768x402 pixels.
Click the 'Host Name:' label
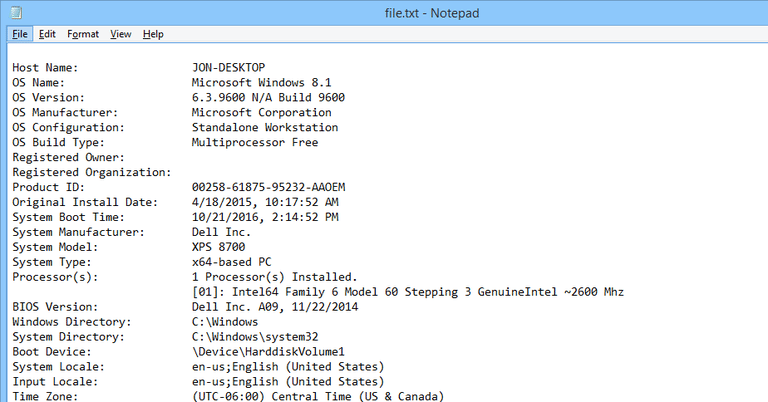45,68
